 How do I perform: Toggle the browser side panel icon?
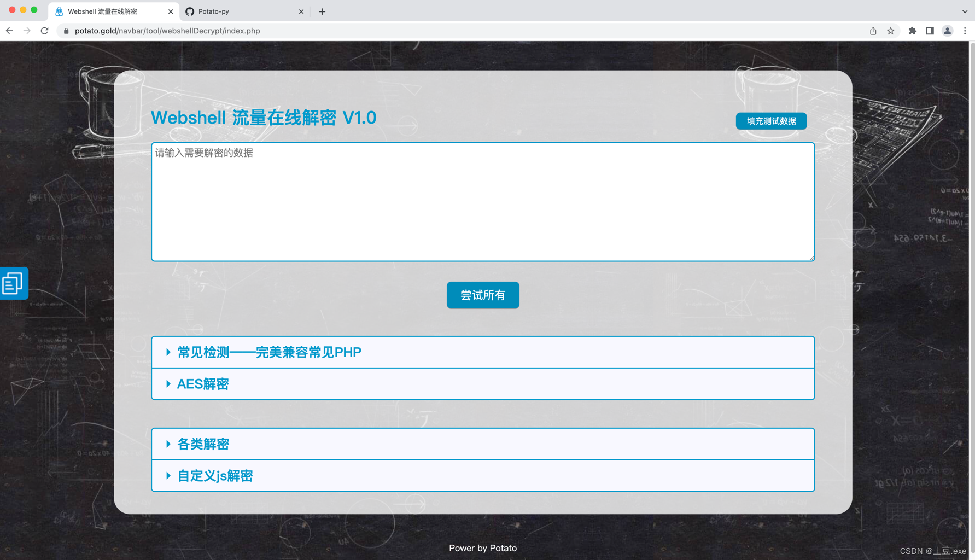pos(930,31)
